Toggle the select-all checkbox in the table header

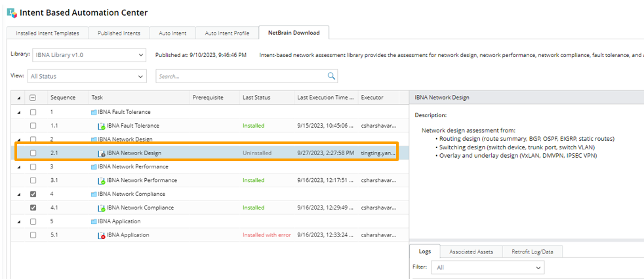click(33, 98)
